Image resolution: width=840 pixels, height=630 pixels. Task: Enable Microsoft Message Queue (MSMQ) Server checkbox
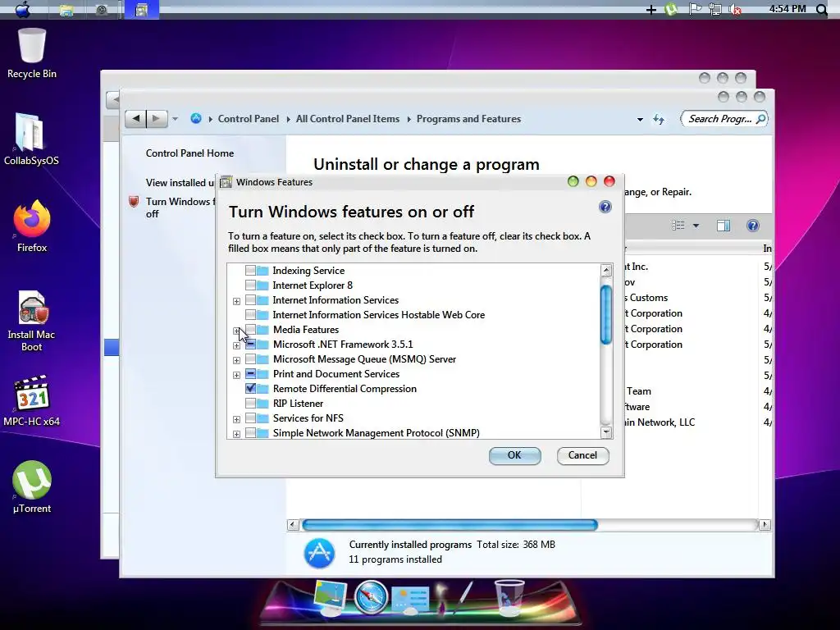pyautogui.click(x=250, y=359)
